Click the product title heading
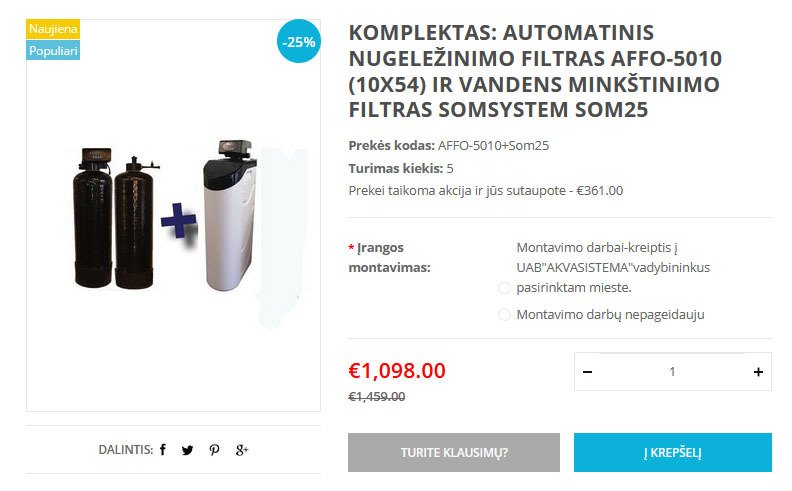This screenshot has width=792, height=491. (535, 71)
